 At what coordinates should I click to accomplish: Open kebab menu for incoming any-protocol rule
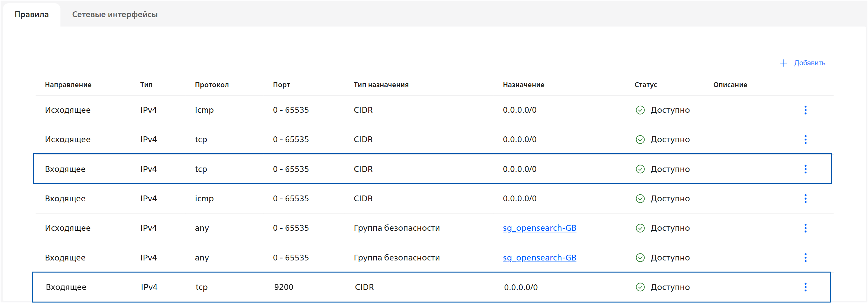tap(805, 258)
